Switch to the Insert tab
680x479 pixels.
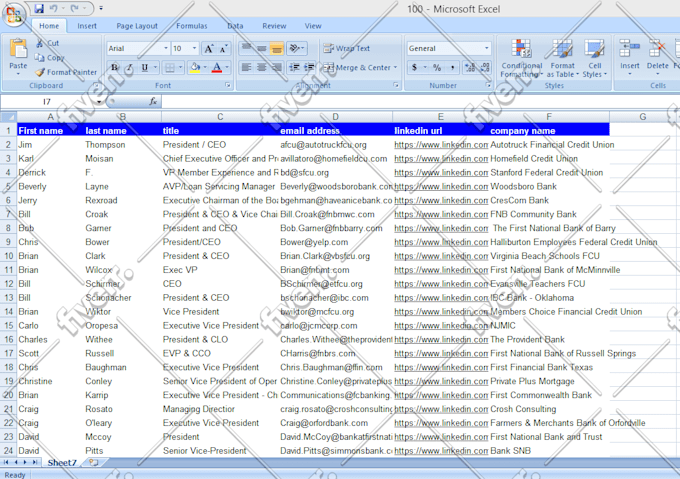[x=87, y=26]
